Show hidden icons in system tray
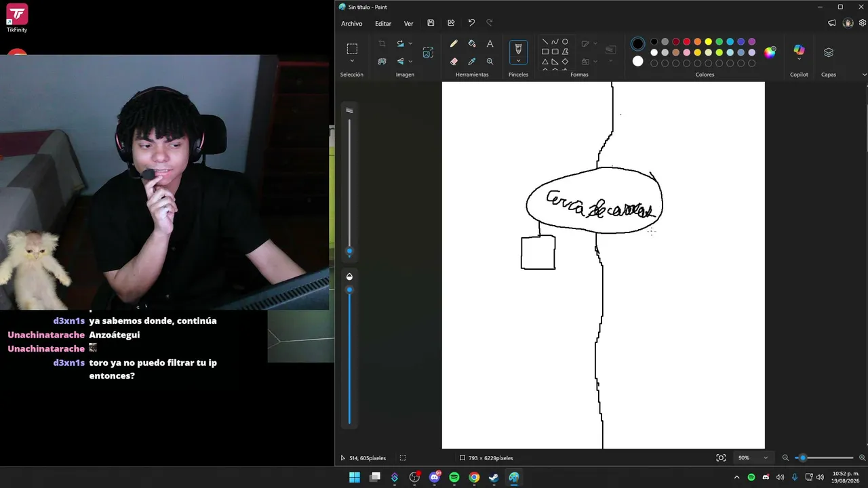The height and width of the screenshot is (488, 868). click(x=736, y=477)
